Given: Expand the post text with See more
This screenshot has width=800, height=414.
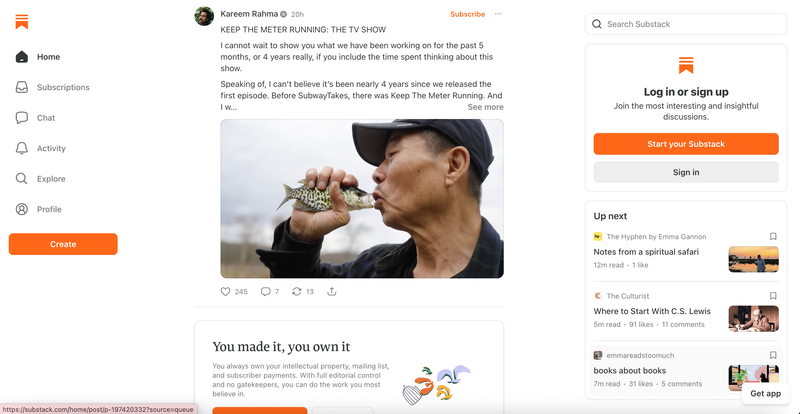Looking at the screenshot, I should tap(485, 107).
